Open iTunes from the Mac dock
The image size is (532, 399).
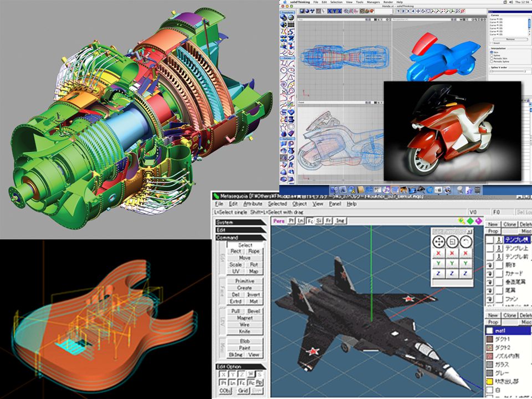click(386, 190)
